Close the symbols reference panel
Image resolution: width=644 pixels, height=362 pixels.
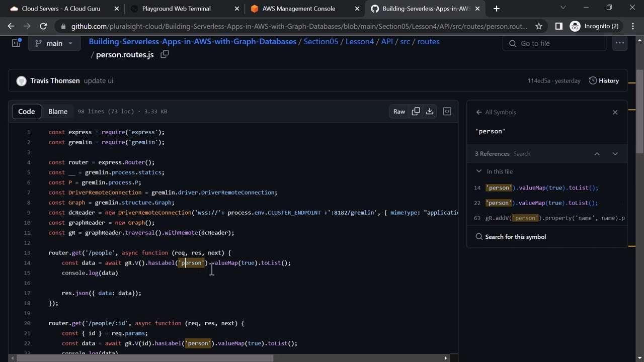(615, 112)
